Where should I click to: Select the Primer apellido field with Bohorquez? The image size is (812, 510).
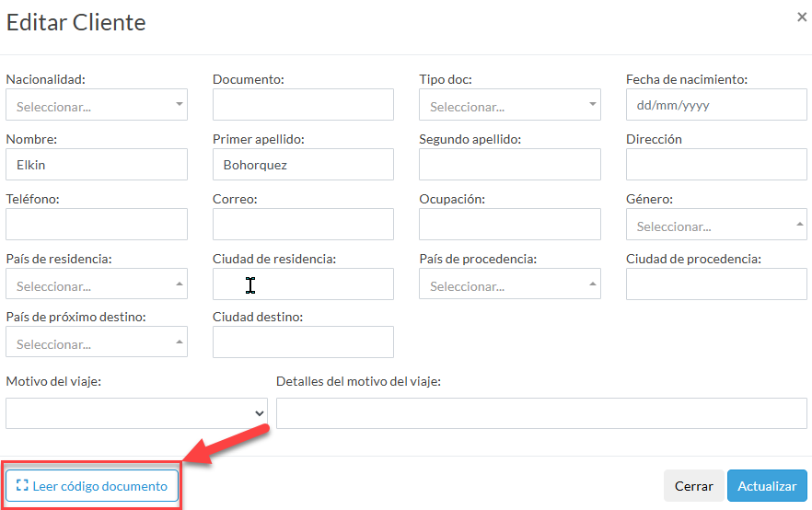click(303, 165)
